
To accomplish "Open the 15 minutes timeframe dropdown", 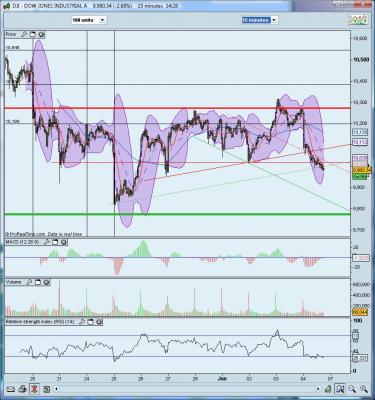I will coord(260,20).
